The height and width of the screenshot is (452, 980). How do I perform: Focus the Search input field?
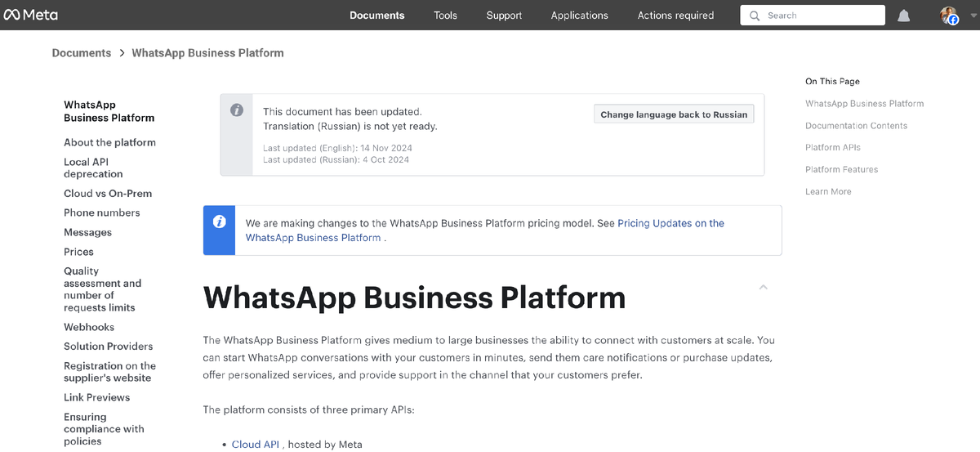click(813, 16)
